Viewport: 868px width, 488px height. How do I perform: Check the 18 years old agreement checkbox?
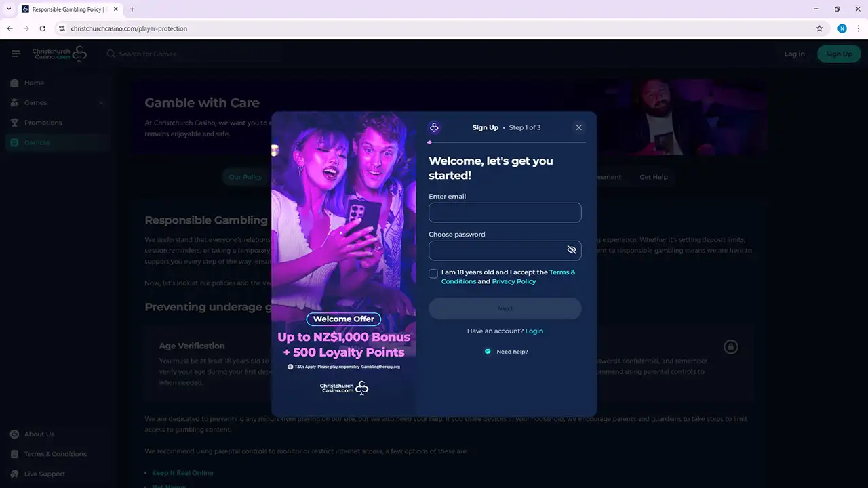(x=433, y=273)
